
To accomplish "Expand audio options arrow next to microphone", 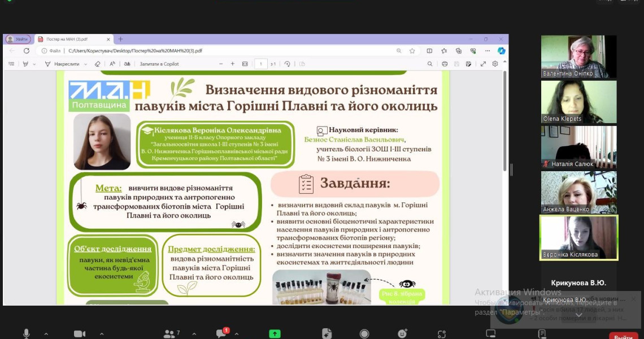I will tap(46, 334).
